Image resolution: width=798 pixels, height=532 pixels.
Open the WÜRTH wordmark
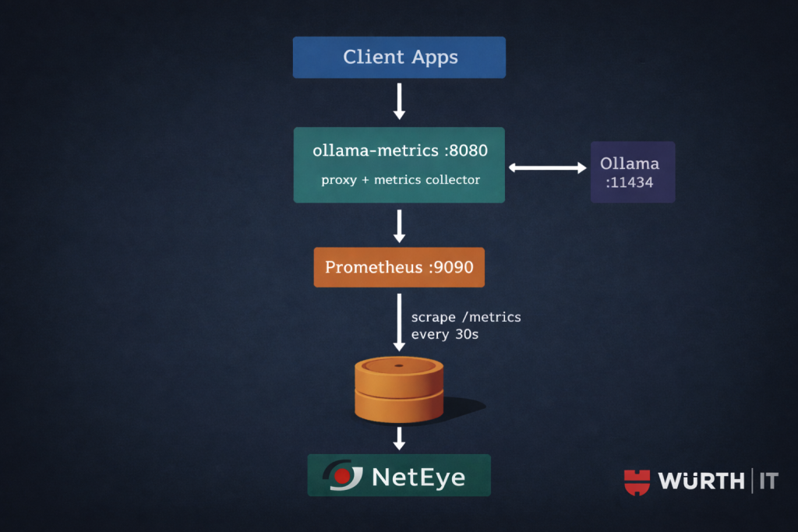click(701, 481)
